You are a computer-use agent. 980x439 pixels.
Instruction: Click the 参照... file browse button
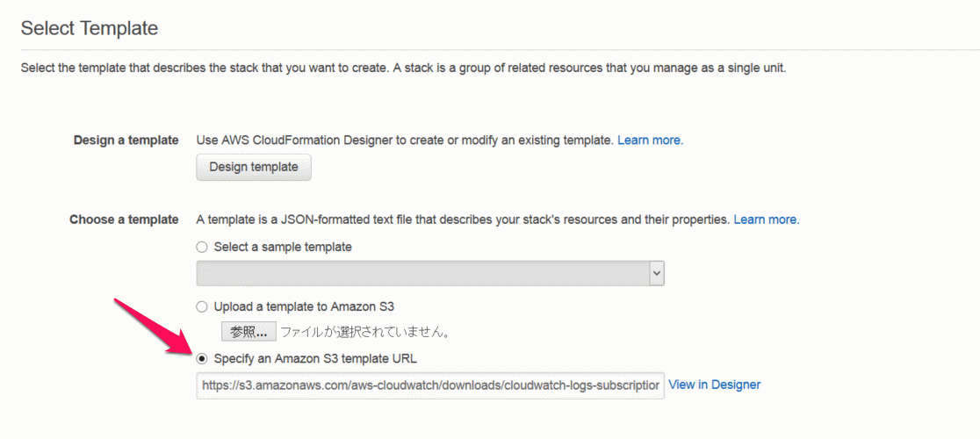point(249,332)
